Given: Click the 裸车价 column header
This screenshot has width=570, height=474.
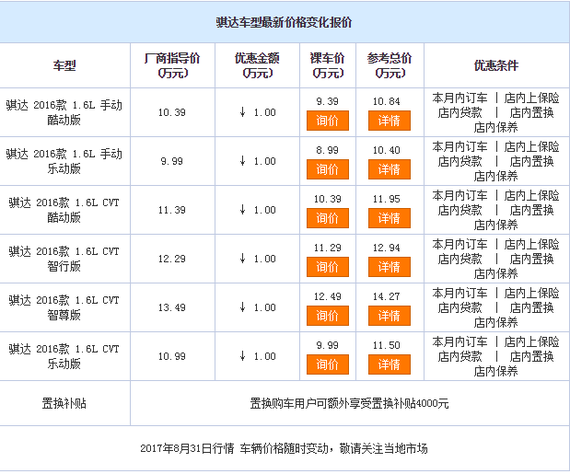Looking at the screenshot, I should click(x=328, y=65).
